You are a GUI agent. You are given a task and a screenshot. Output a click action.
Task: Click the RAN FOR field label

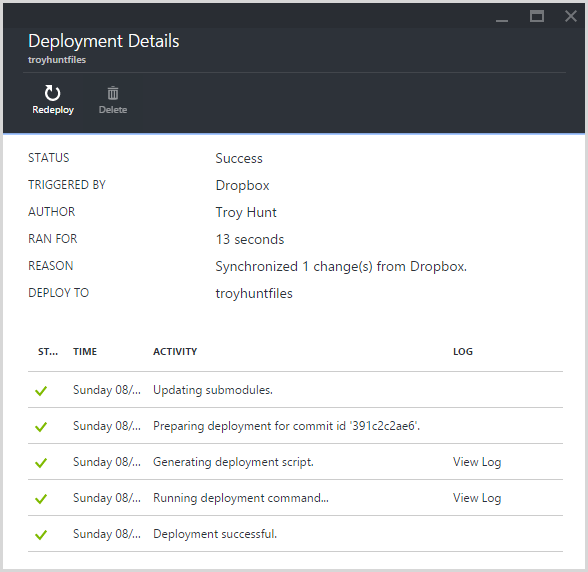tap(52, 239)
